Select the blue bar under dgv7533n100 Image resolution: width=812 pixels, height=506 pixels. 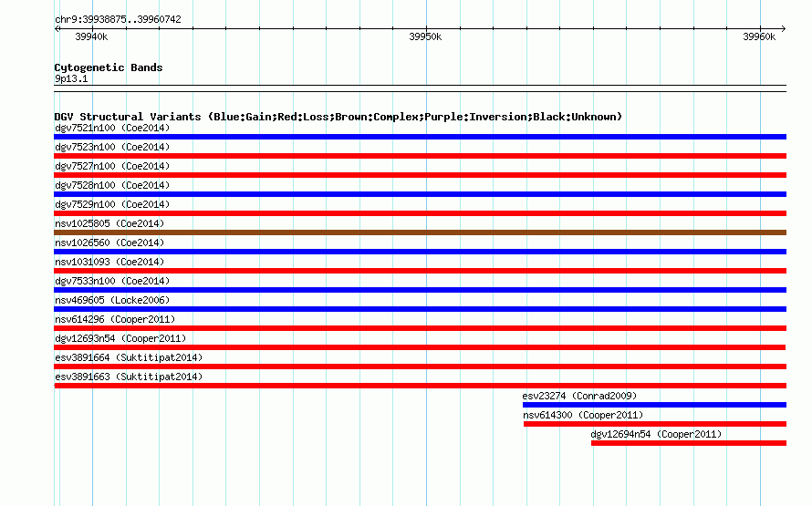[420, 290]
